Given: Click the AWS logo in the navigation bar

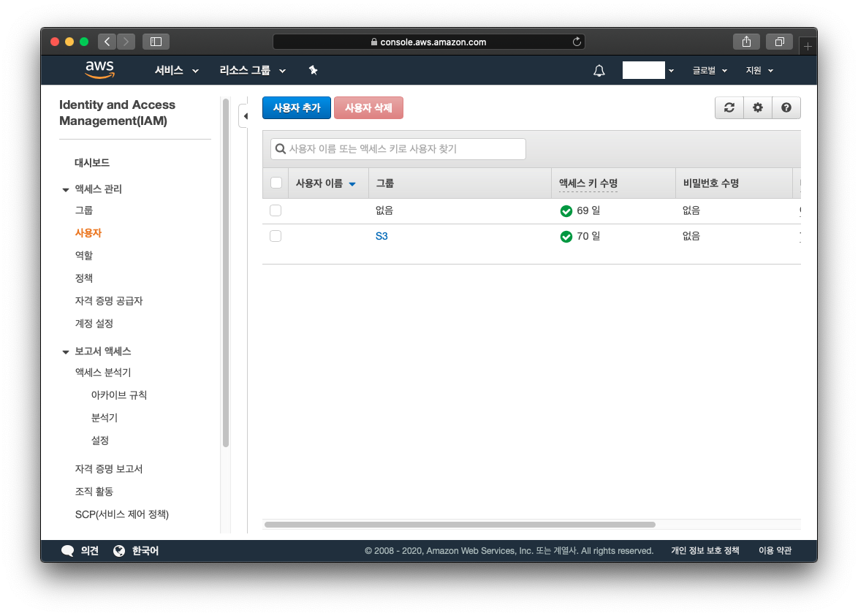Looking at the screenshot, I should (99, 70).
